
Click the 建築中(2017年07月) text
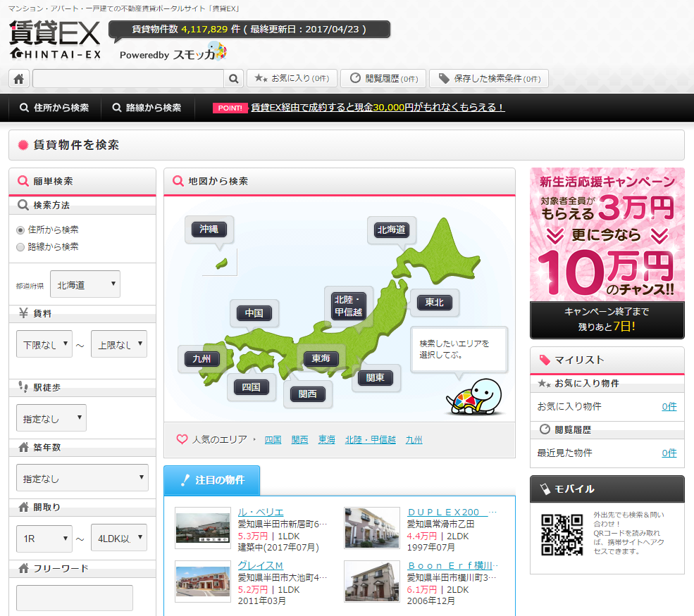click(x=278, y=547)
